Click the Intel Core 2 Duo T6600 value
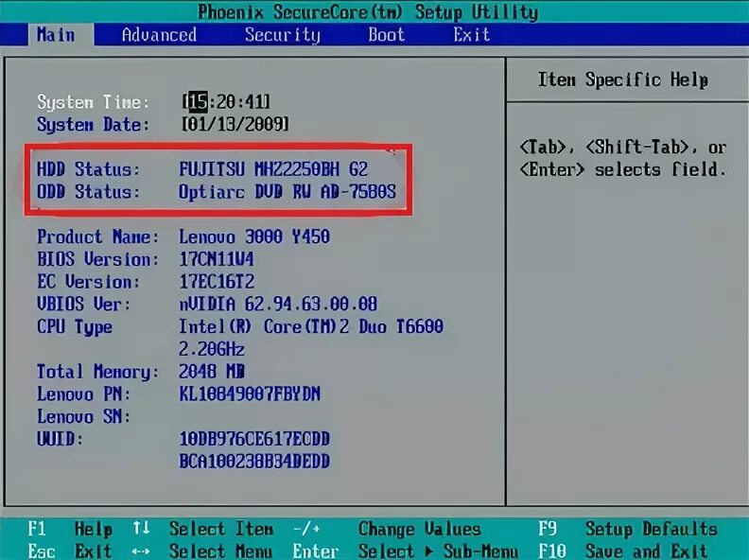 [x=311, y=326]
